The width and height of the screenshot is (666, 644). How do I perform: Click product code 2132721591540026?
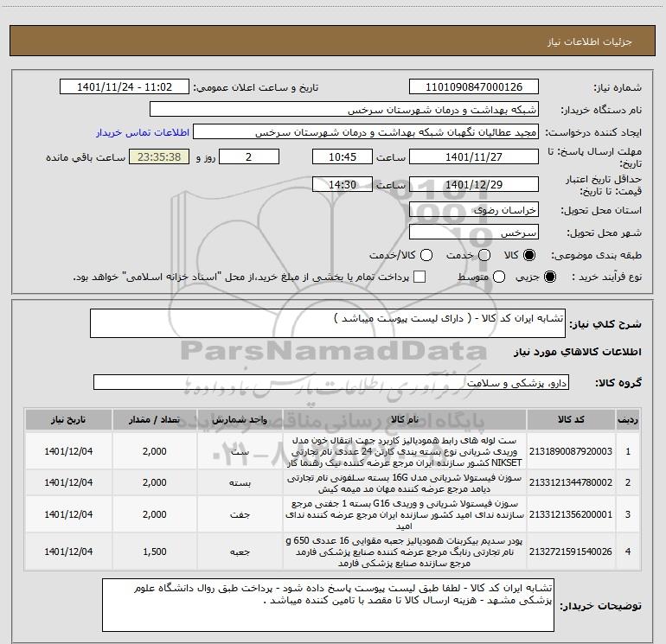[x=571, y=552]
